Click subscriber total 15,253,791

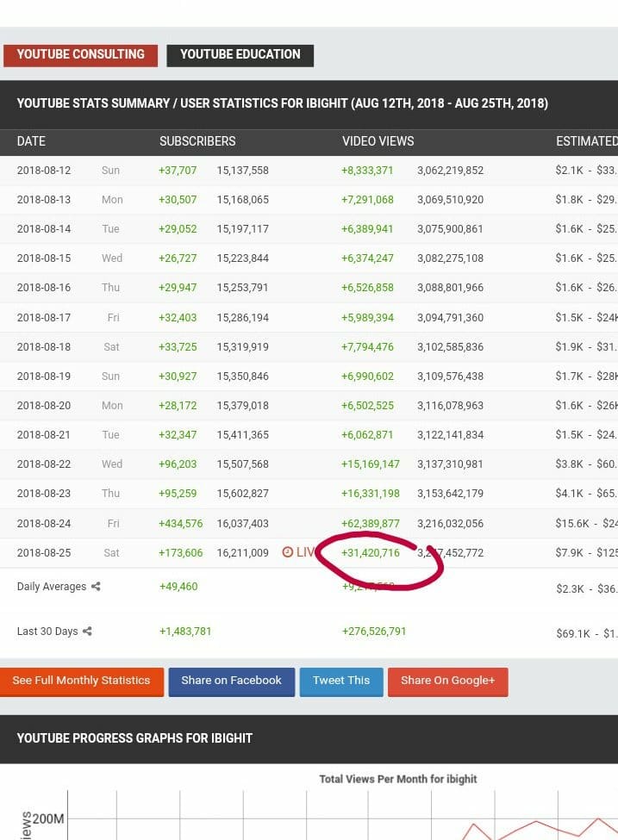[x=243, y=288]
